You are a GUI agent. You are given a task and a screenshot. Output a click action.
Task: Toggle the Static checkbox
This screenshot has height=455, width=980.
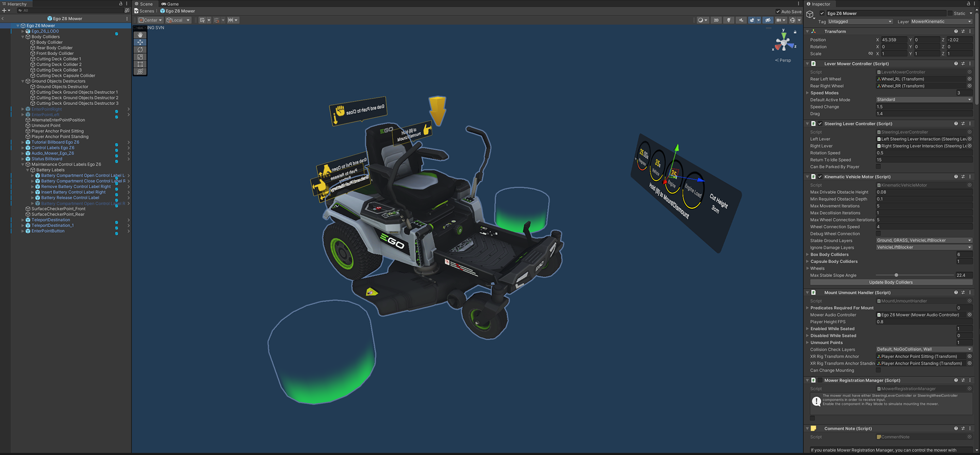pos(950,13)
